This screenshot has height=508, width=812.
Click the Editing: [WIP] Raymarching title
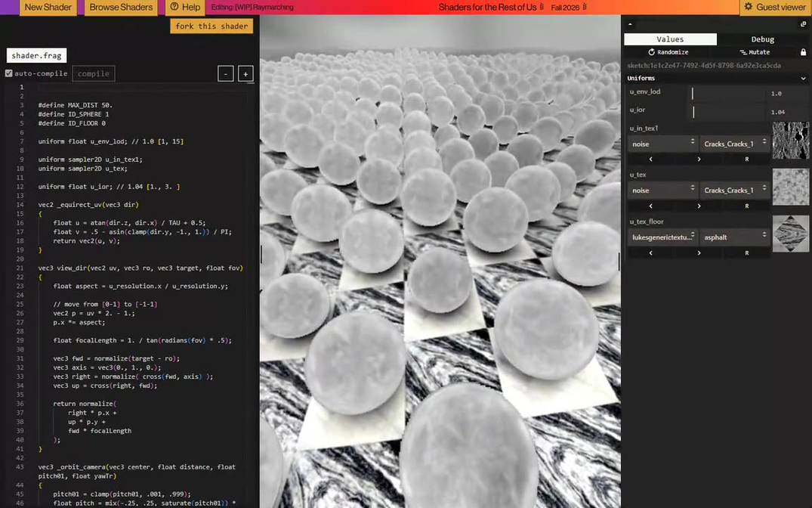252,8
